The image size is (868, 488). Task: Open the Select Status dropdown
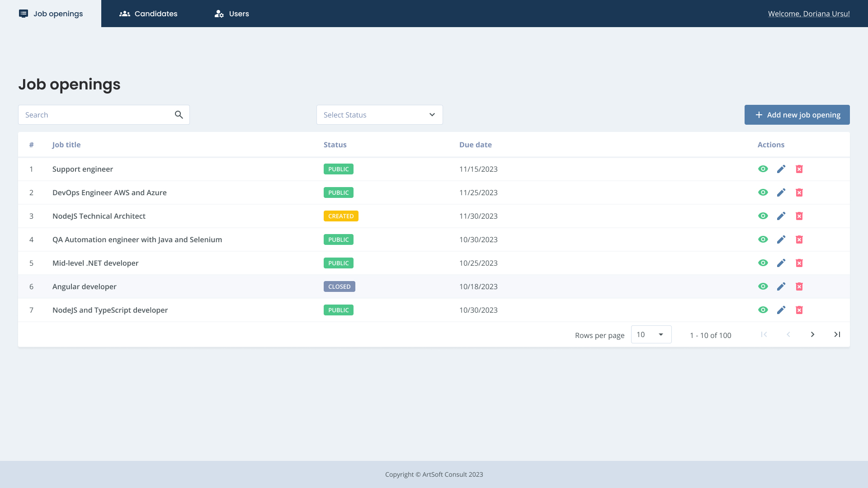pyautogui.click(x=380, y=115)
